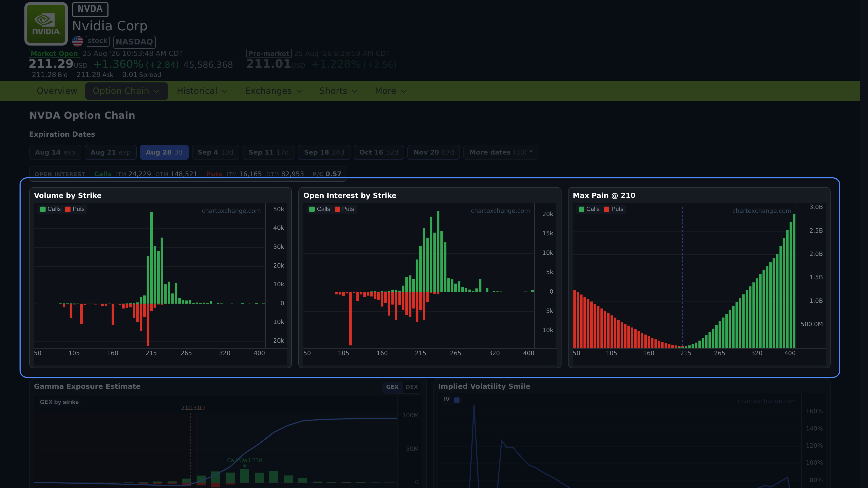Click the NVIDIA company logo
Viewport: 868px width, 488px height.
point(46,24)
